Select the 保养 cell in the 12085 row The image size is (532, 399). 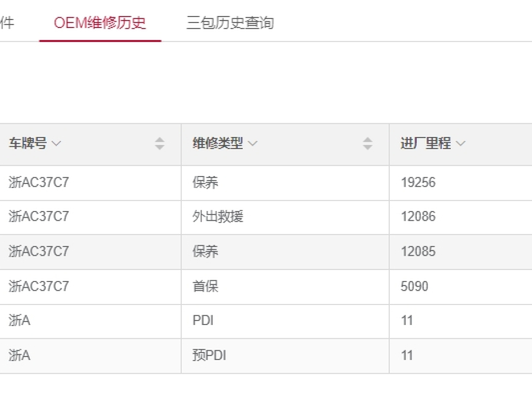(205, 251)
